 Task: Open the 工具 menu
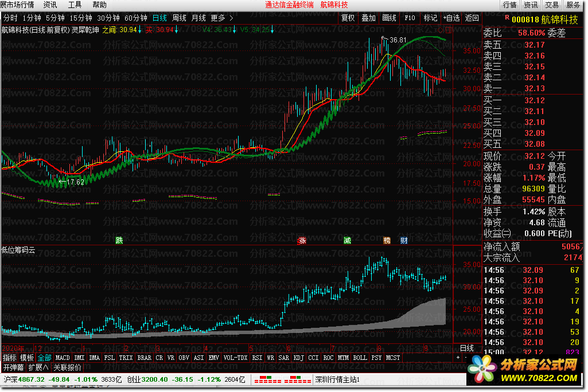(75, 5)
